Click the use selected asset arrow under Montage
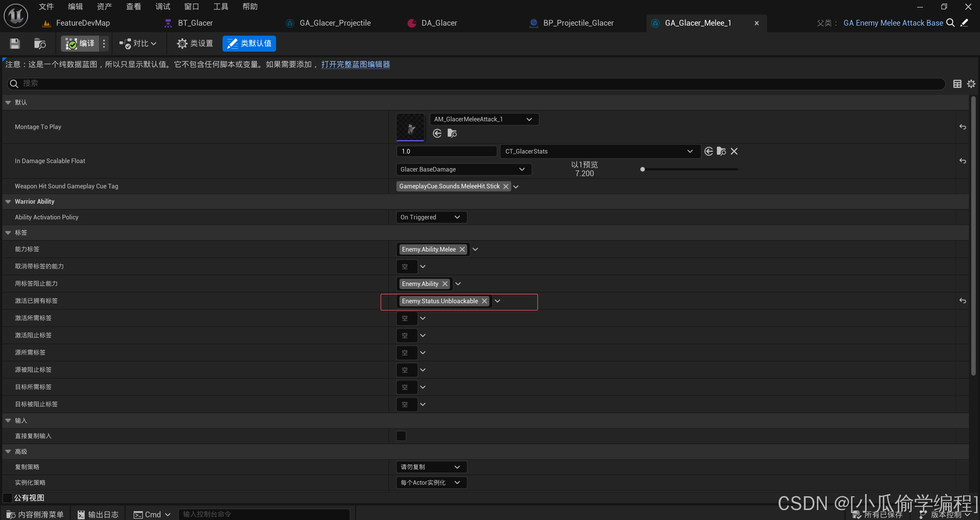Screen dimensions: 980x520 click(x=437, y=133)
